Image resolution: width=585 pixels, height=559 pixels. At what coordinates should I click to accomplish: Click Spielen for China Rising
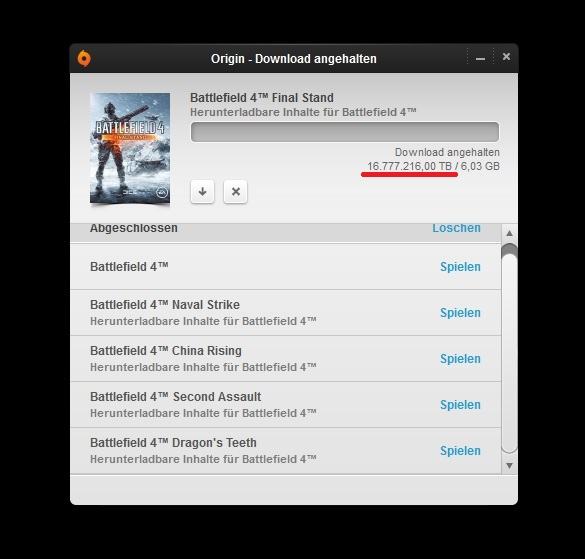pos(460,359)
